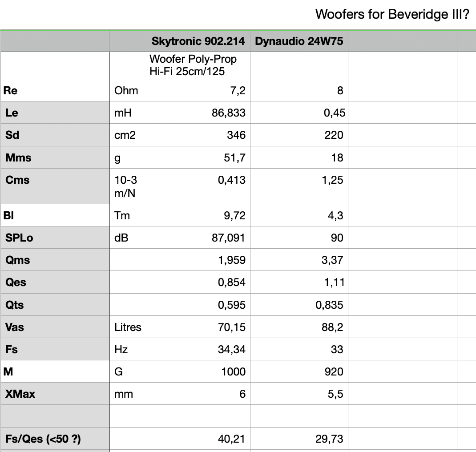Click the dB unit cell
476x452 pixels.
[x=128, y=238]
